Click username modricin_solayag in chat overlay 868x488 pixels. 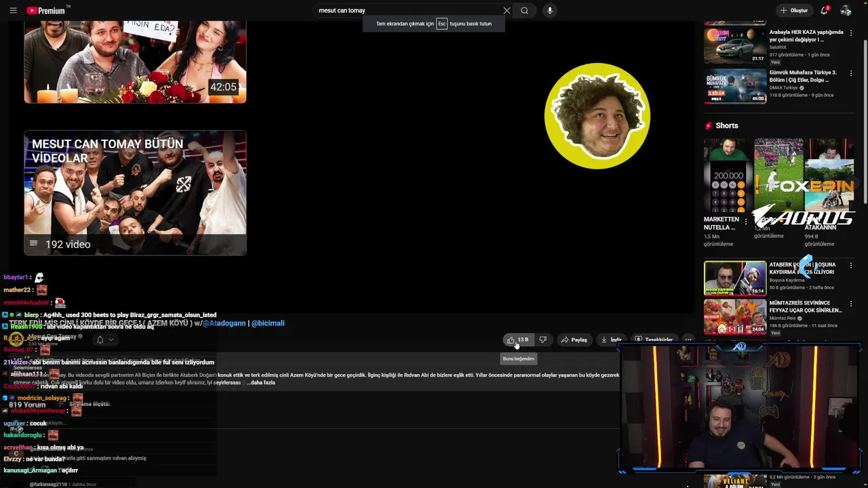pos(41,399)
